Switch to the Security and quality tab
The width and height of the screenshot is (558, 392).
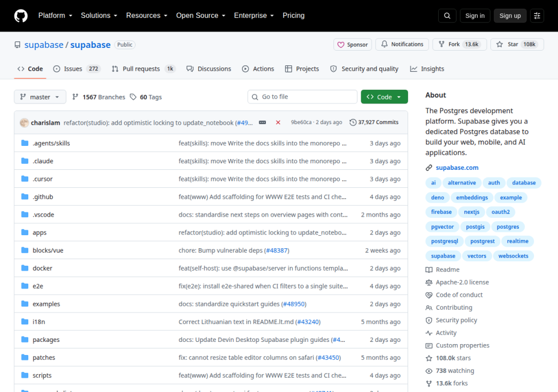365,69
